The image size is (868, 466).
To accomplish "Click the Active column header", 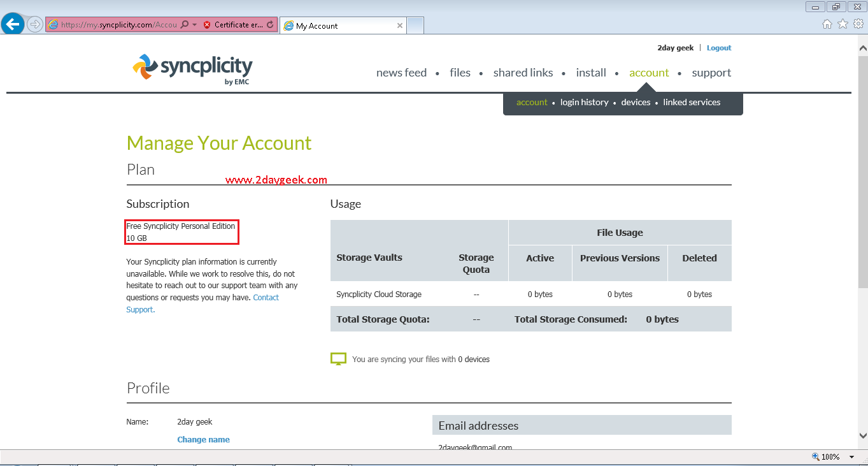I will 540,258.
